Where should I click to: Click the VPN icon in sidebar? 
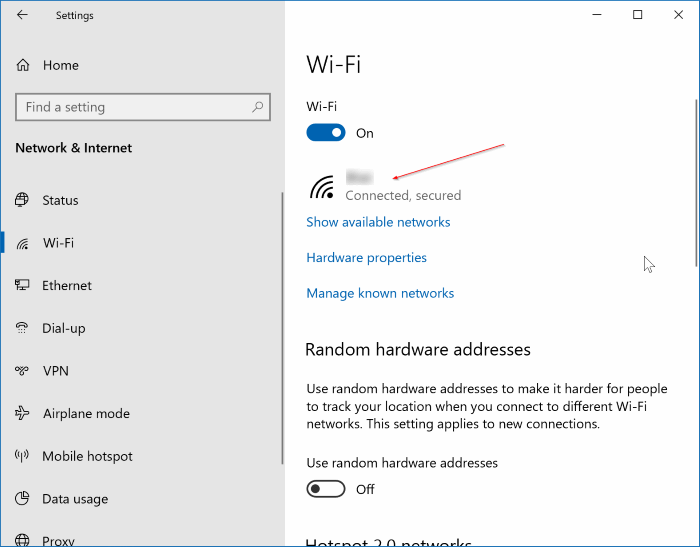point(22,371)
